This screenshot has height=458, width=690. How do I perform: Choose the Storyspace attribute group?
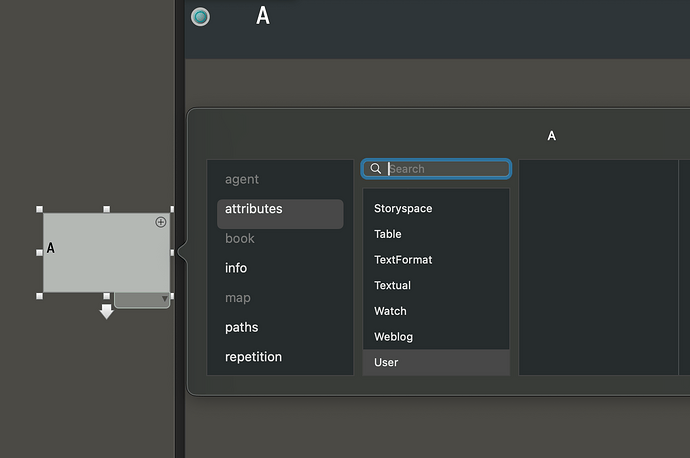pyautogui.click(x=403, y=209)
